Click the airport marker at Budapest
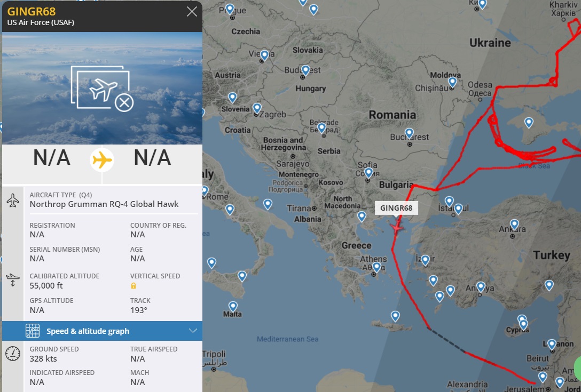This screenshot has width=581, height=392. click(x=305, y=71)
